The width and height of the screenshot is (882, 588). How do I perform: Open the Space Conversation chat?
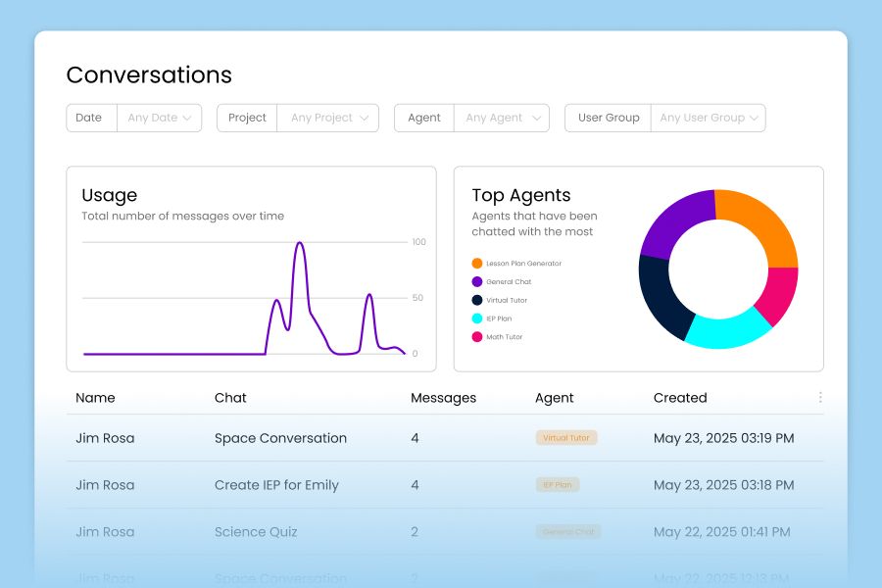pos(280,438)
